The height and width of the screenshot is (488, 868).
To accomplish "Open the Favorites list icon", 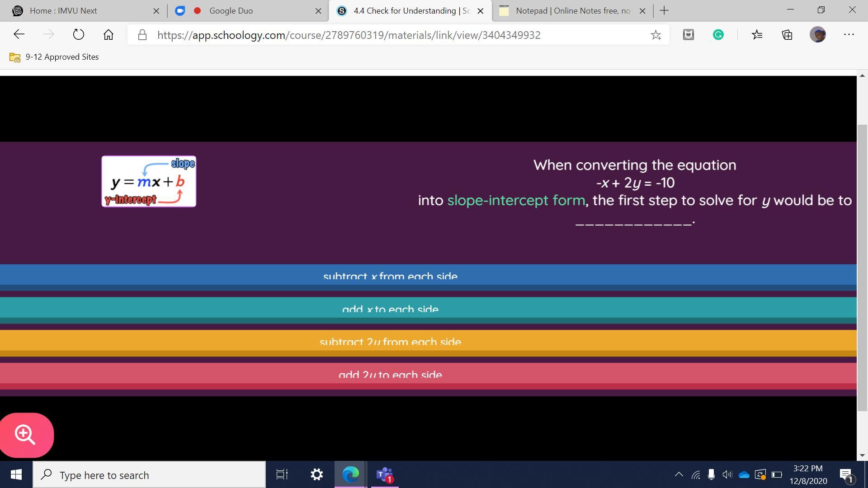I will pos(757,35).
